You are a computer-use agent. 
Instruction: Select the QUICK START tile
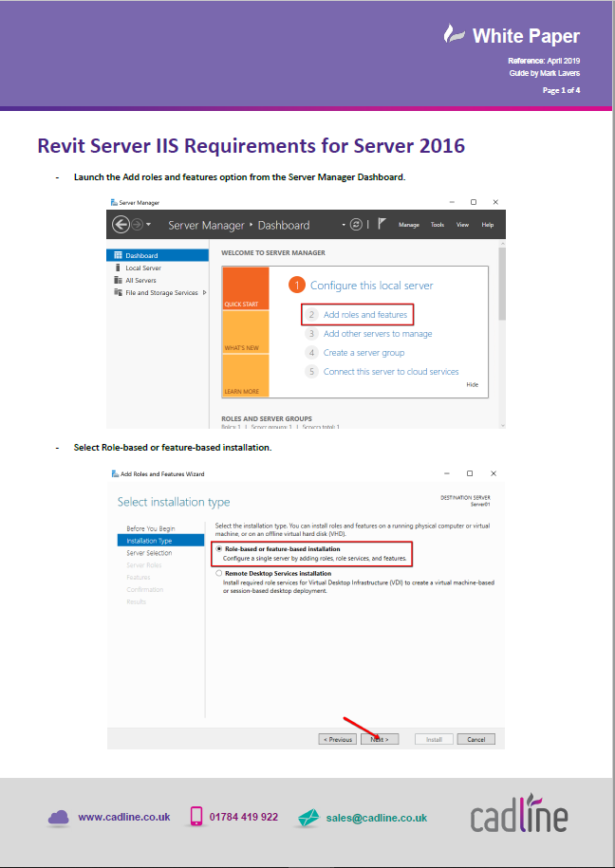pos(246,288)
